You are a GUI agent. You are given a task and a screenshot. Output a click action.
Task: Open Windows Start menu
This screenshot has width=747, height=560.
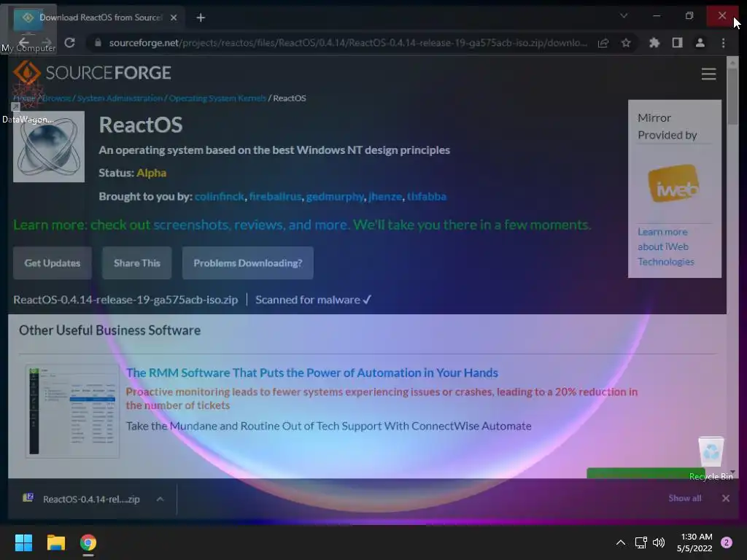pyautogui.click(x=23, y=542)
